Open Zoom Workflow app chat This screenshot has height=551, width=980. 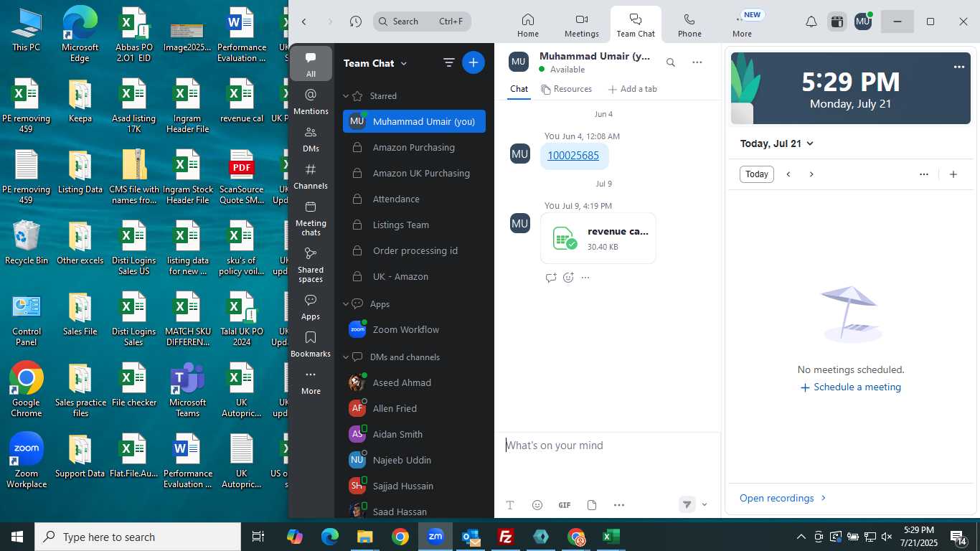pyautogui.click(x=414, y=329)
